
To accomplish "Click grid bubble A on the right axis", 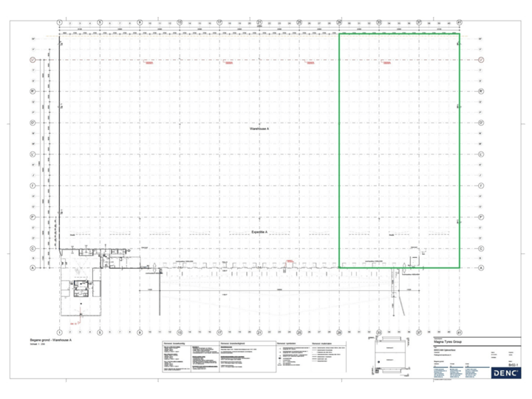I will pos(481,267).
